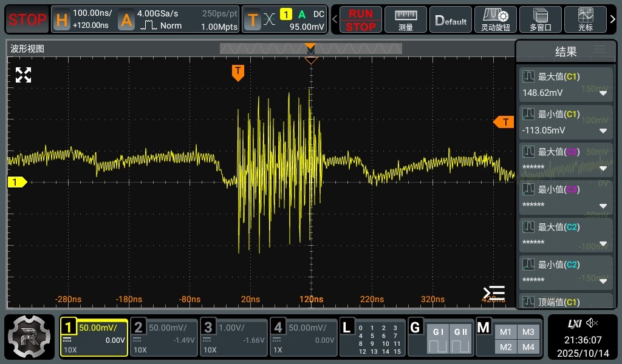Expand the 最大值(C1) measurement dropdown

point(603,93)
